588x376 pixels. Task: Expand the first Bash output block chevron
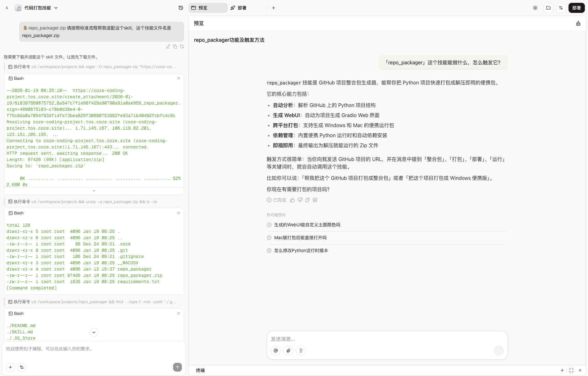(94, 191)
